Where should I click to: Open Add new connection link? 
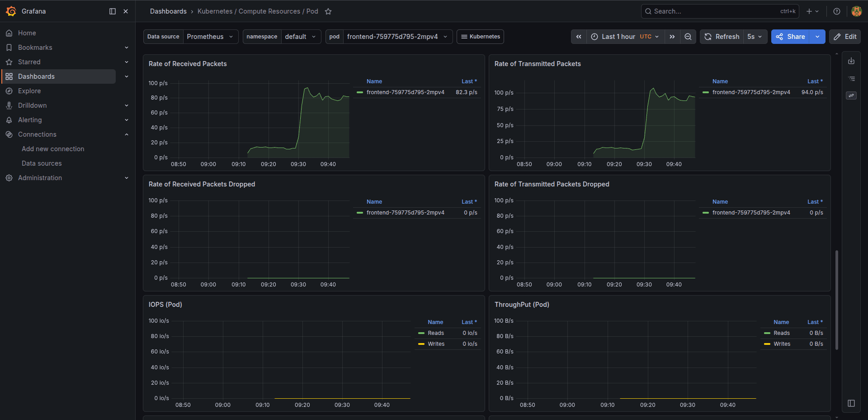[53, 149]
